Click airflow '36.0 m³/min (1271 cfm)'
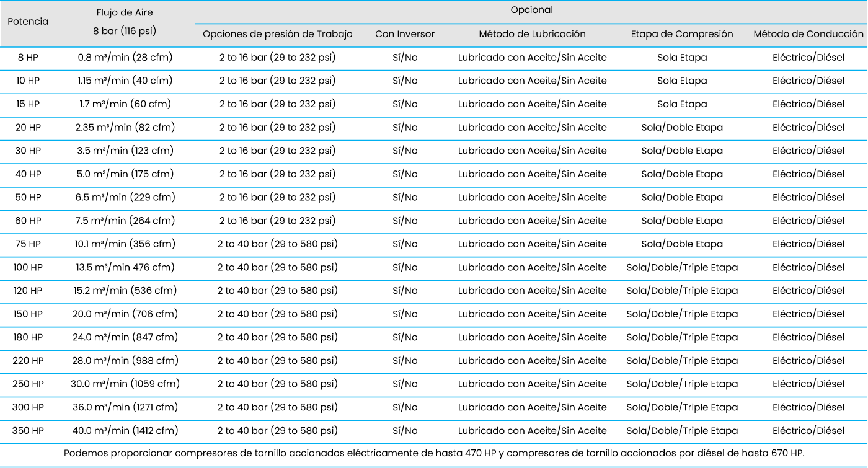The width and height of the screenshot is (868, 468). coord(125,407)
